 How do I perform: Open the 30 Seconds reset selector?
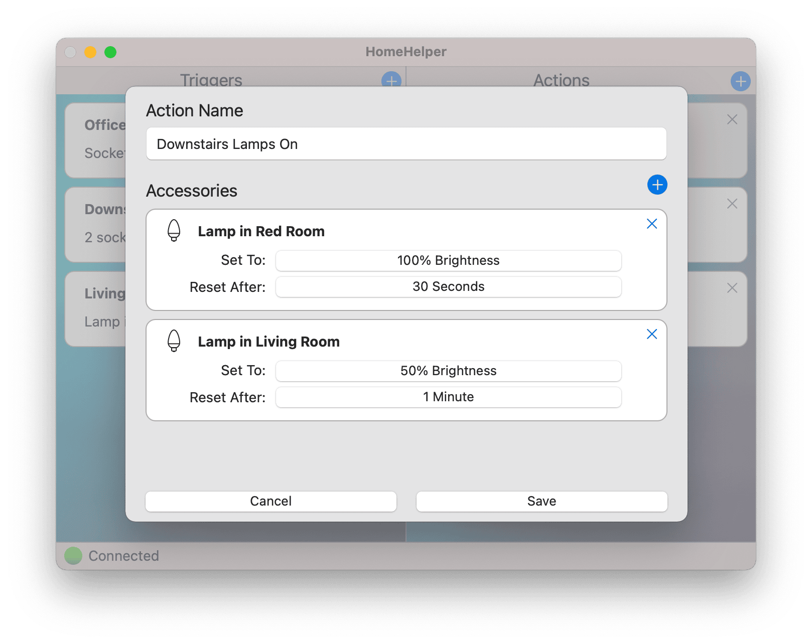448,287
